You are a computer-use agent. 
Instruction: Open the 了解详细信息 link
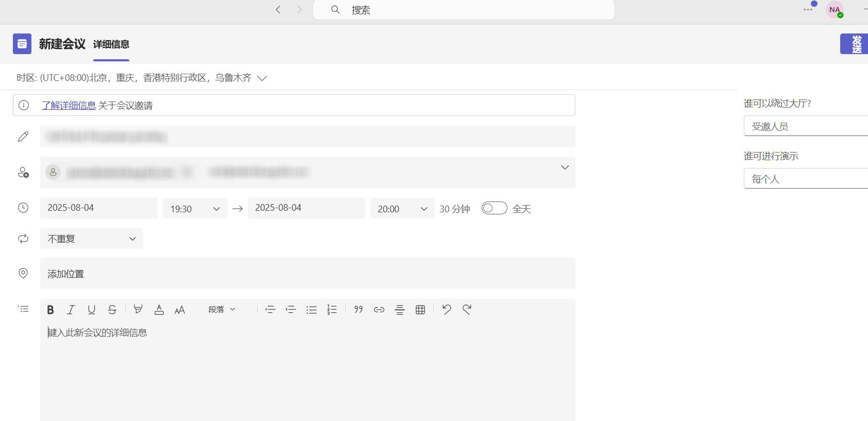(69, 106)
